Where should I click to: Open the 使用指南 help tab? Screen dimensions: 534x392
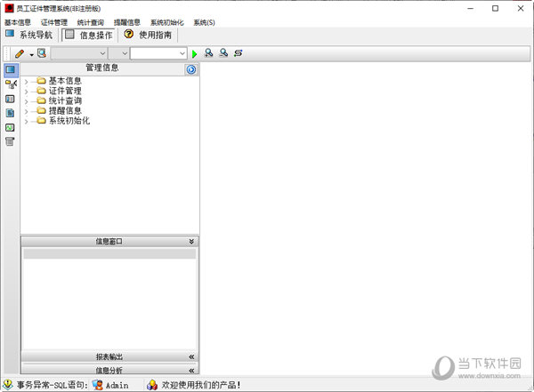[148, 35]
